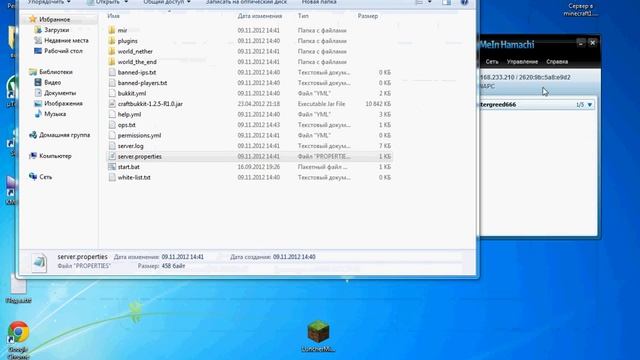This screenshot has width=640, height=360.
Task: Select the mir folder icon
Action: coord(112,30)
